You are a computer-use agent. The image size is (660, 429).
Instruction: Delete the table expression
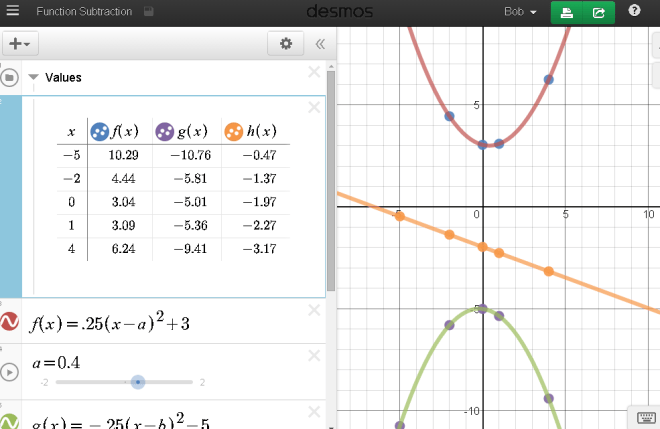(x=314, y=107)
